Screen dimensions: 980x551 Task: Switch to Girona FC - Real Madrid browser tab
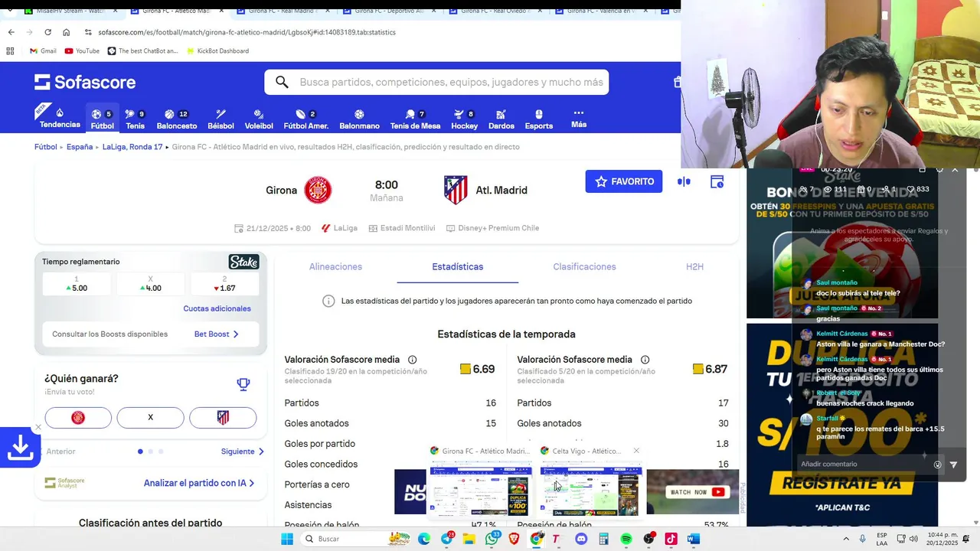283,11
